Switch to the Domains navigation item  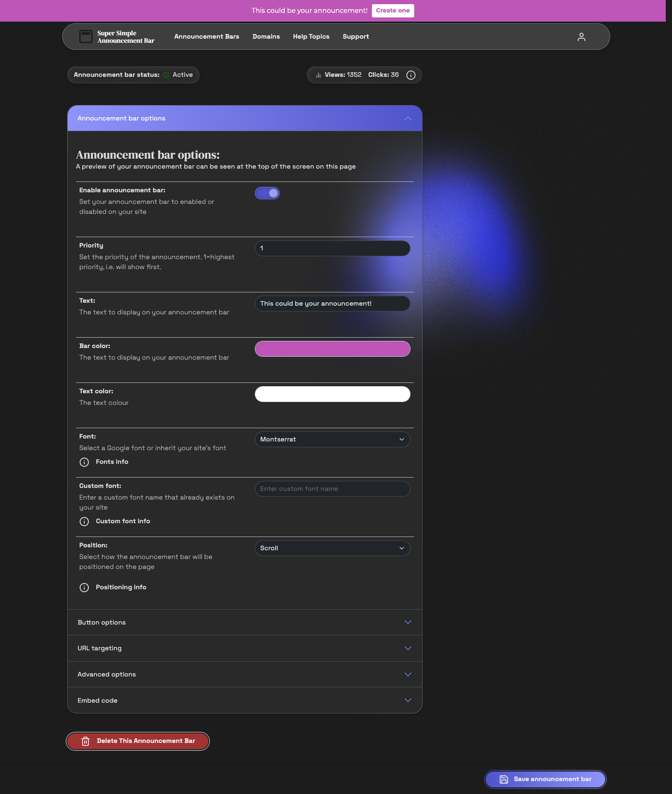coord(266,37)
